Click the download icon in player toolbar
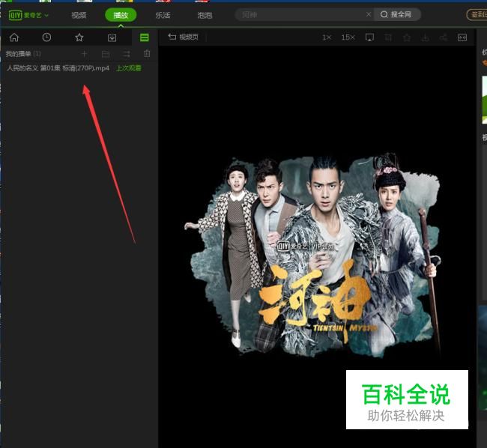This screenshot has height=448, width=487. coord(426,37)
